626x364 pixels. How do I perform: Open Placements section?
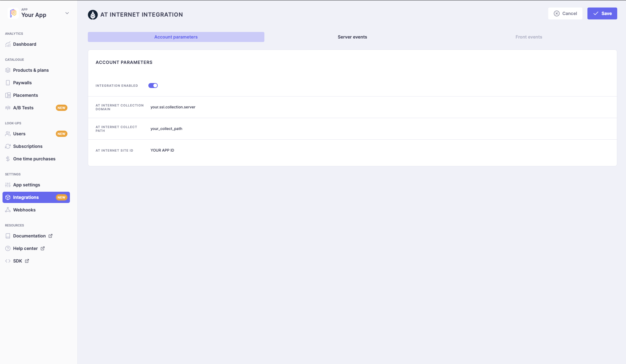point(26,95)
